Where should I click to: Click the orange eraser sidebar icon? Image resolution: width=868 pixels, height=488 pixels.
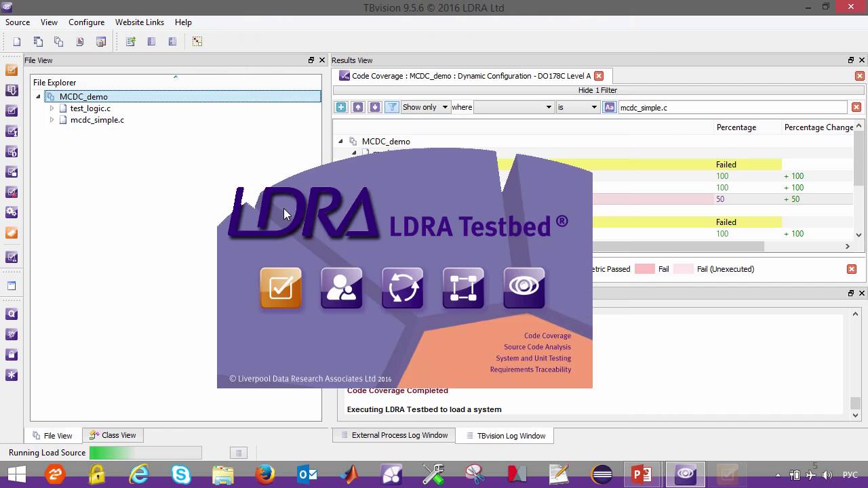pos(12,232)
